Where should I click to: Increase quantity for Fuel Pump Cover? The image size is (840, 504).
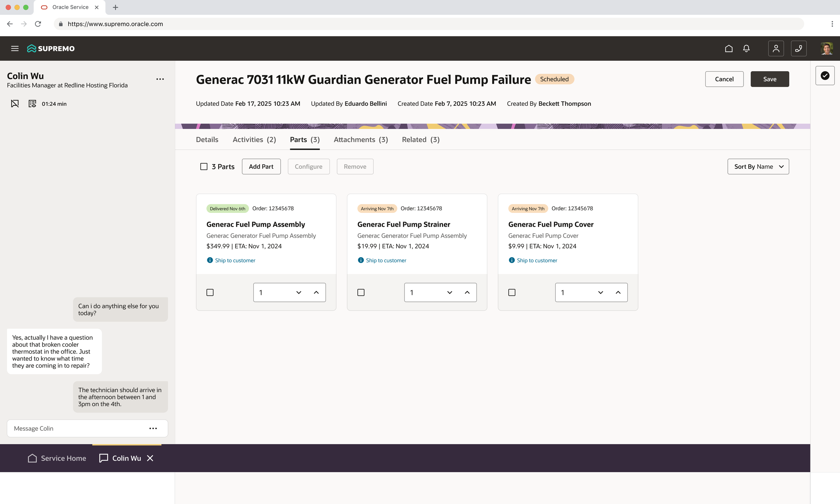pos(618,292)
